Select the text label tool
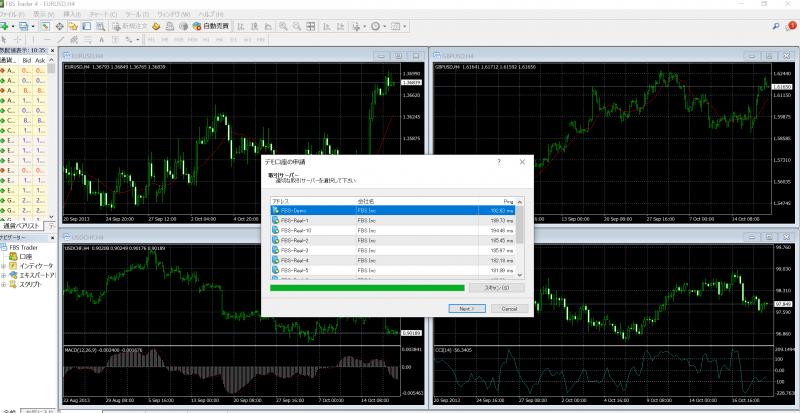The image size is (800, 413). click(x=115, y=39)
